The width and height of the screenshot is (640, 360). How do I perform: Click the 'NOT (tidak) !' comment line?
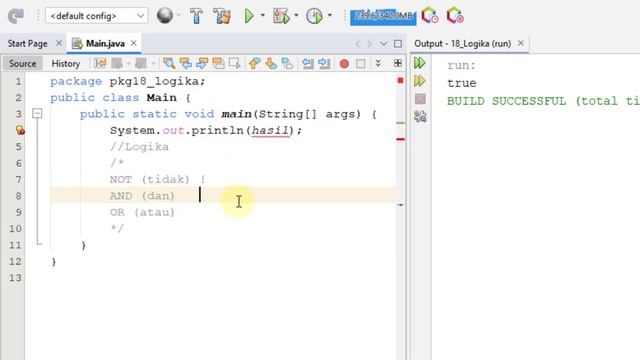pyautogui.click(x=158, y=180)
